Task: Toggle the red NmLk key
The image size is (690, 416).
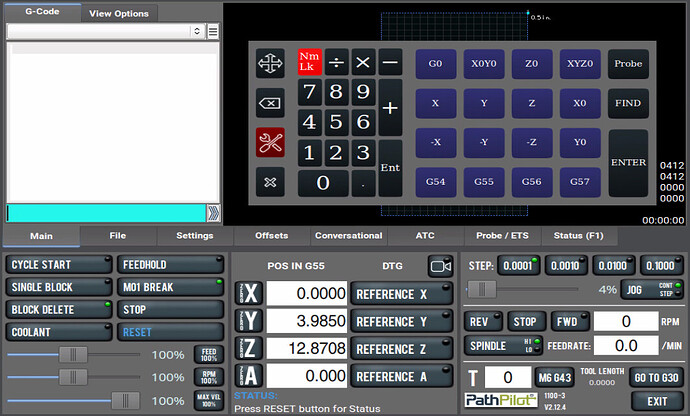Action: [x=310, y=62]
